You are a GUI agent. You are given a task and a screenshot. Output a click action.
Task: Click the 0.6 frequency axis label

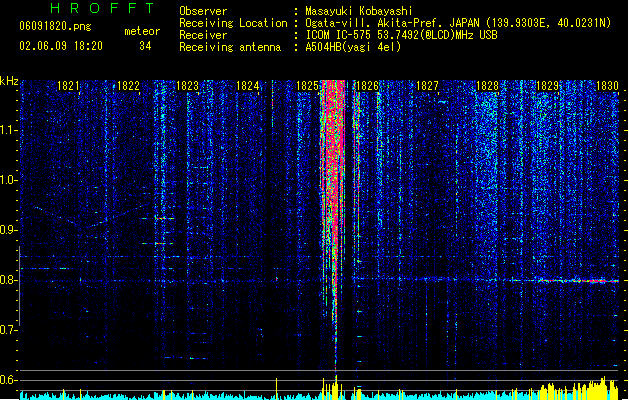tap(9, 380)
